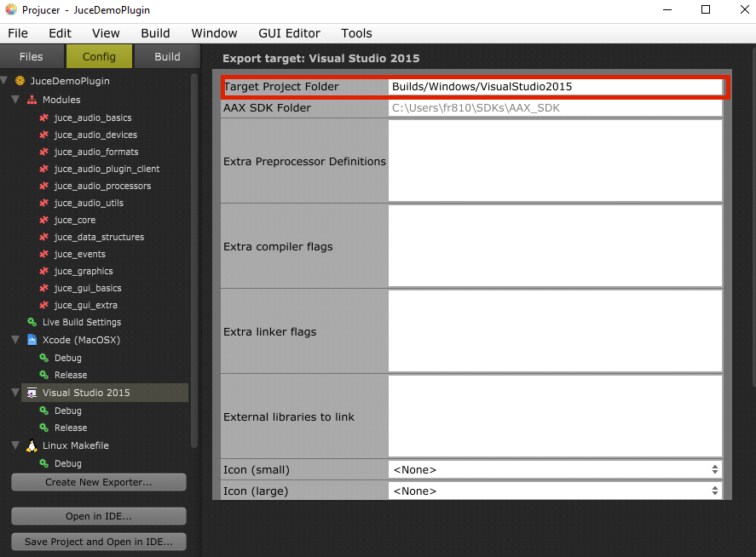Switch to the Files tab

click(x=32, y=56)
